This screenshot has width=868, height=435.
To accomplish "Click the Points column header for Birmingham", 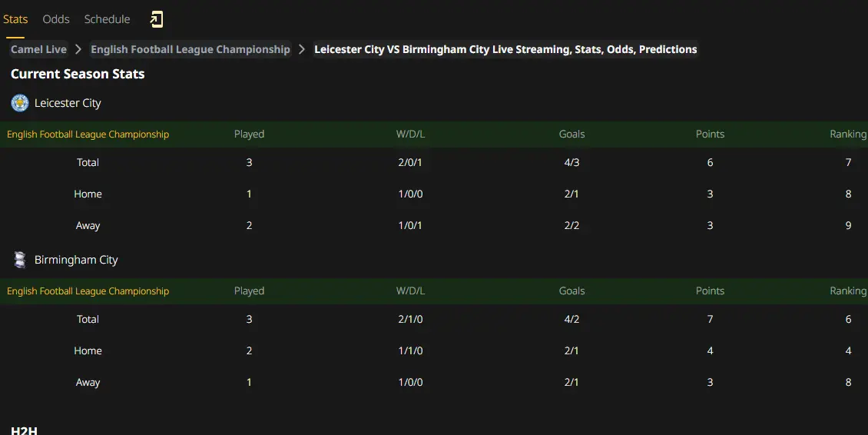I will [711, 291].
